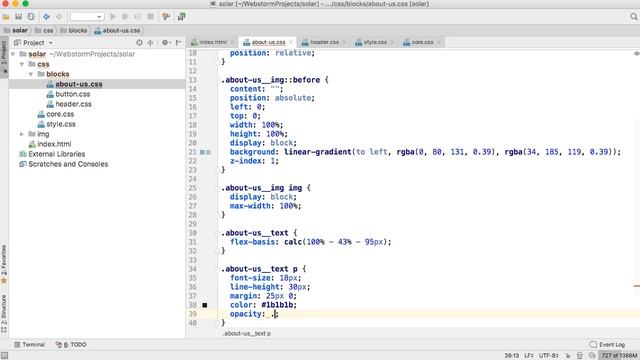Click the Back navigation arrow
This screenshot has height=360, width=640.
pos(47,17)
